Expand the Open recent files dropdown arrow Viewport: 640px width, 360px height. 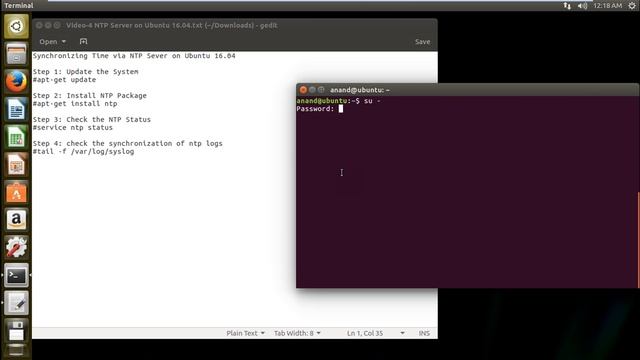pyautogui.click(x=64, y=42)
